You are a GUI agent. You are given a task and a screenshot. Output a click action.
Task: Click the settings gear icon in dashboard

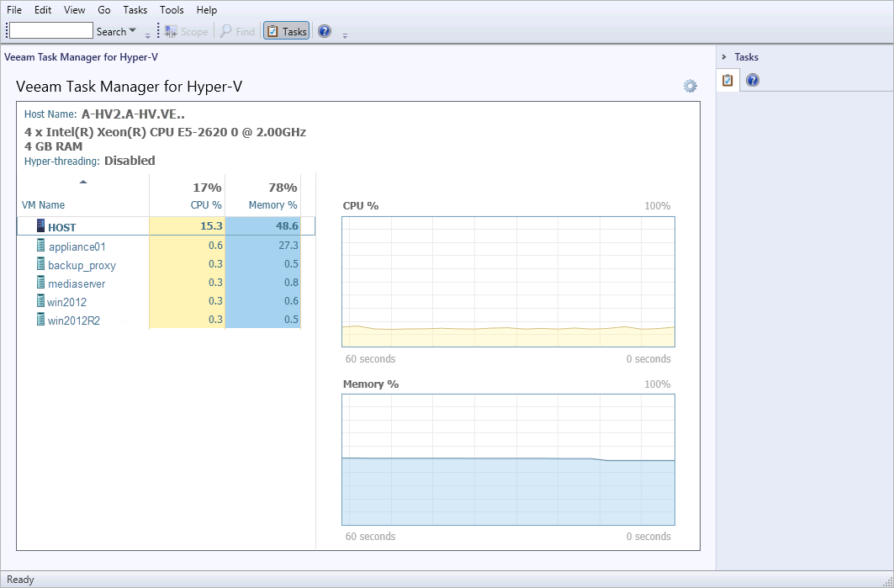tap(690, 86)
